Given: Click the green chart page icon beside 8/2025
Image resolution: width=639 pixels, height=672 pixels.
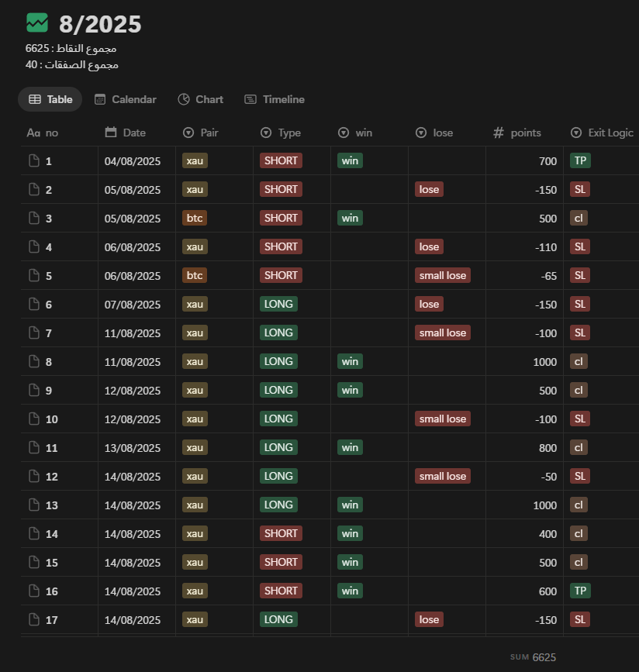Looking at the screenshot, I should click(36, 23).
